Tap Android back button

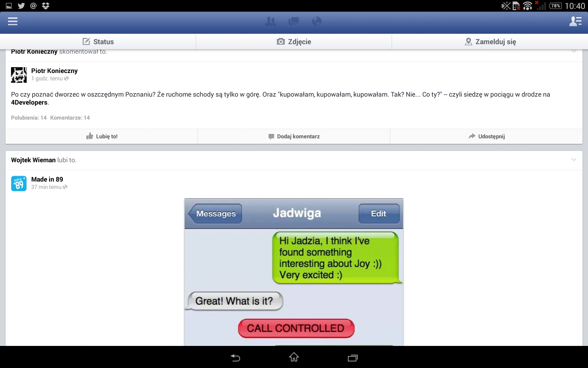(x=235, y=358)
